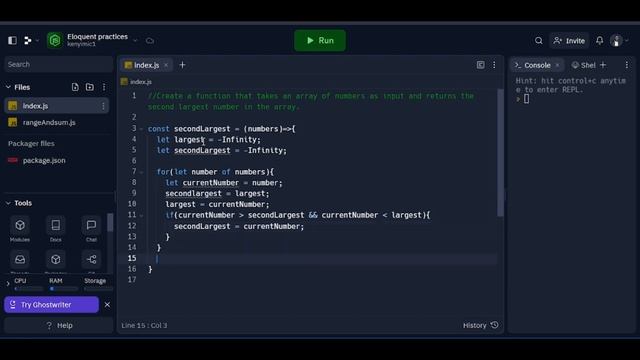Open the Files section options menu
The width and height of the screenshot is (640, 360).
coord(104,87)
